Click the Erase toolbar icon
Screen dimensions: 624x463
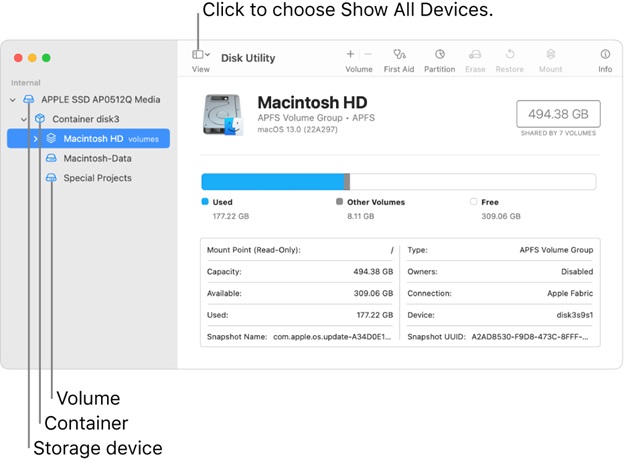click(x=475, y=55)
